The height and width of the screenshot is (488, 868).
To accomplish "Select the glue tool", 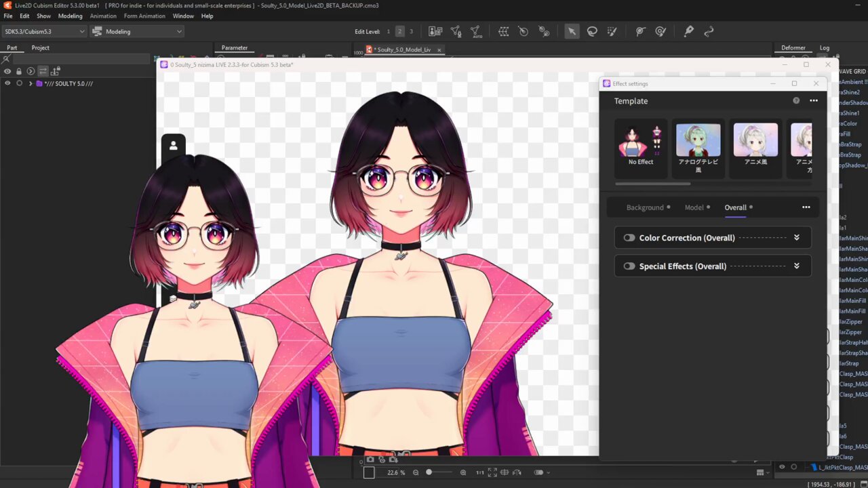I will coord(640,31).
